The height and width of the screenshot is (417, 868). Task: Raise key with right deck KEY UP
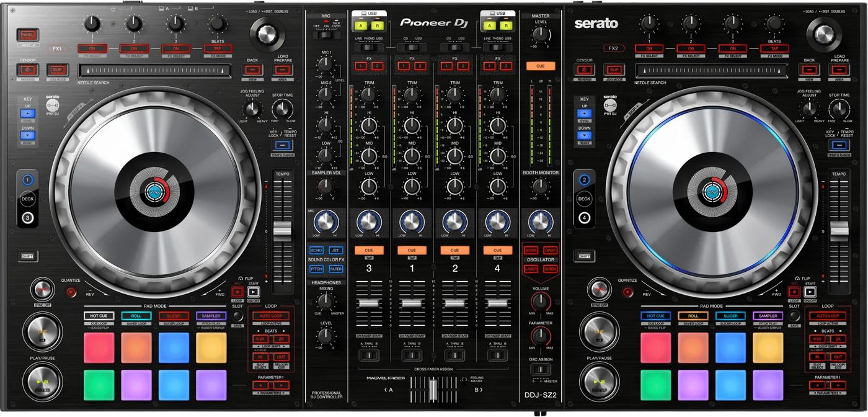[585, 114]
